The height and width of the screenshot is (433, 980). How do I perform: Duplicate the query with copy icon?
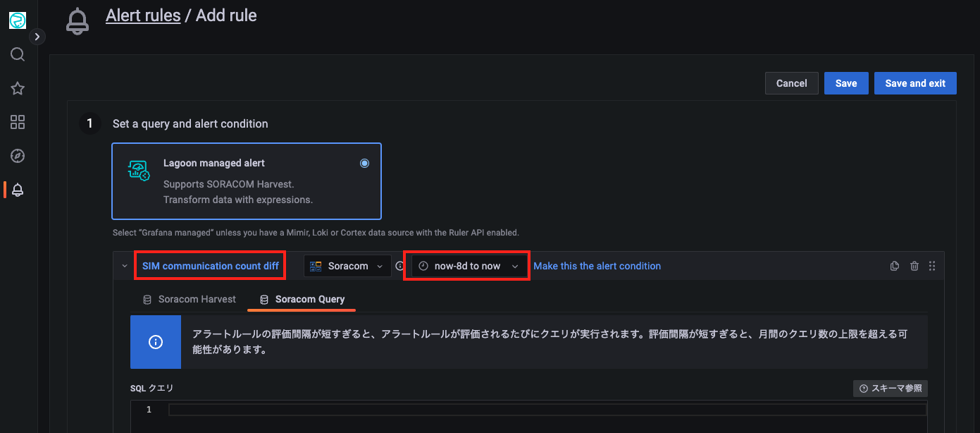point(895,266)
